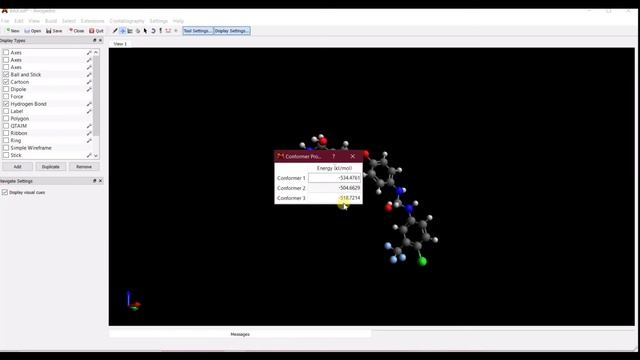Float the Display Types panel

95,40
